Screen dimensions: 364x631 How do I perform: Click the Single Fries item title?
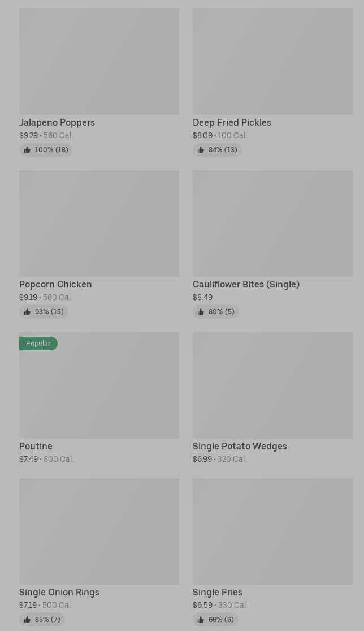[218, 592]
